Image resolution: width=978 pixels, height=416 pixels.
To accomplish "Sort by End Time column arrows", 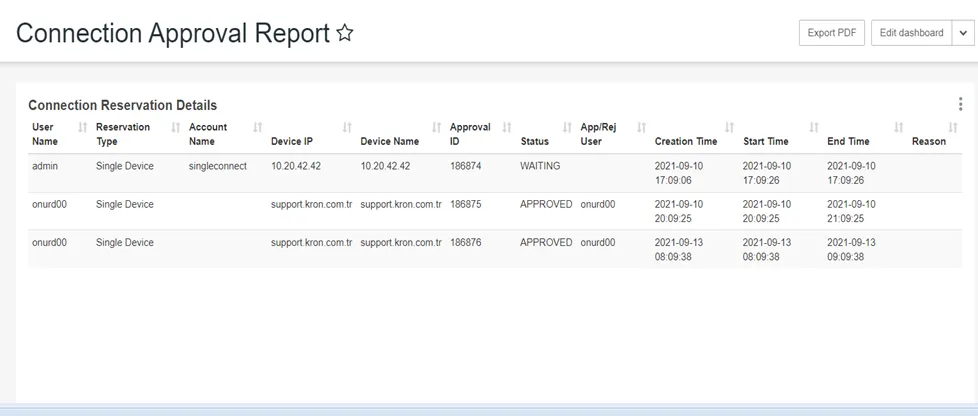I will coord(898,127).
